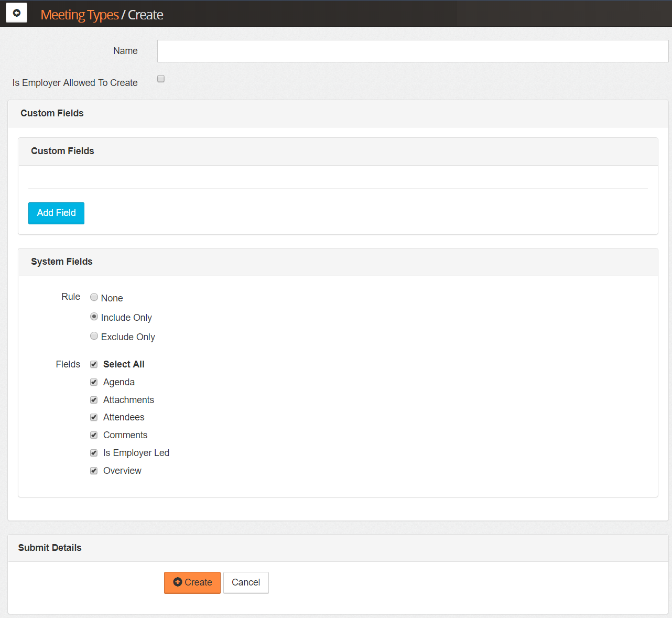Open the Meeting Types breadcrumb link
This screenshot has width=672, height=618.
pos(80,15)
